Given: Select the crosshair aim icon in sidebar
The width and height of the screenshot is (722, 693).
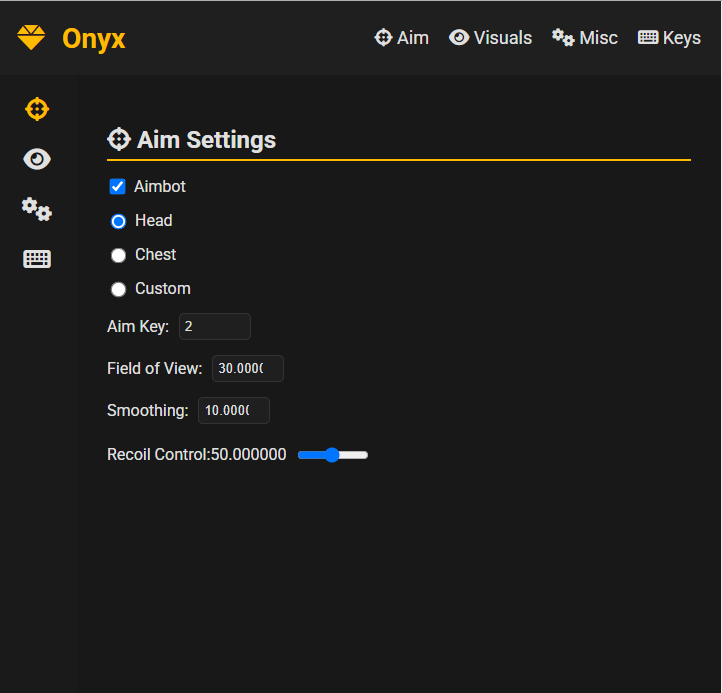Looking at the screenshot, I should click(x=37, y=109).
